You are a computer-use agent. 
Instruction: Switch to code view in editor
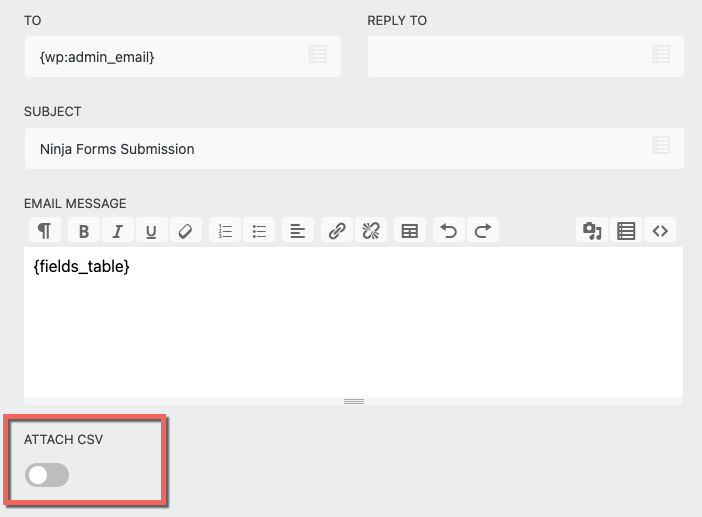coord(660,231)
